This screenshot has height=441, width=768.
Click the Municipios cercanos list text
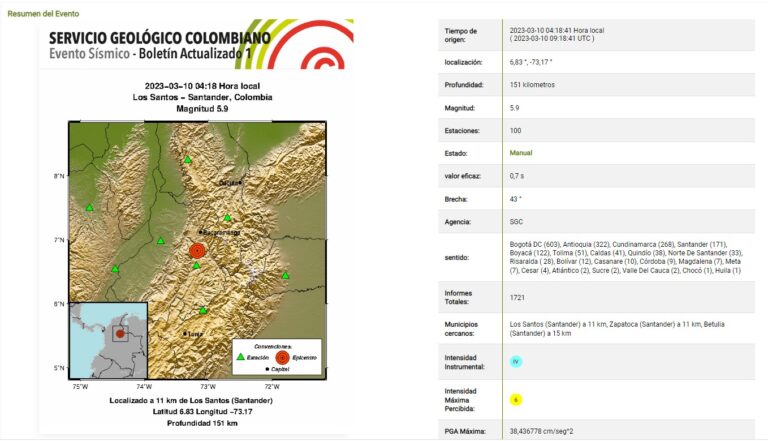tap(617, 329)
